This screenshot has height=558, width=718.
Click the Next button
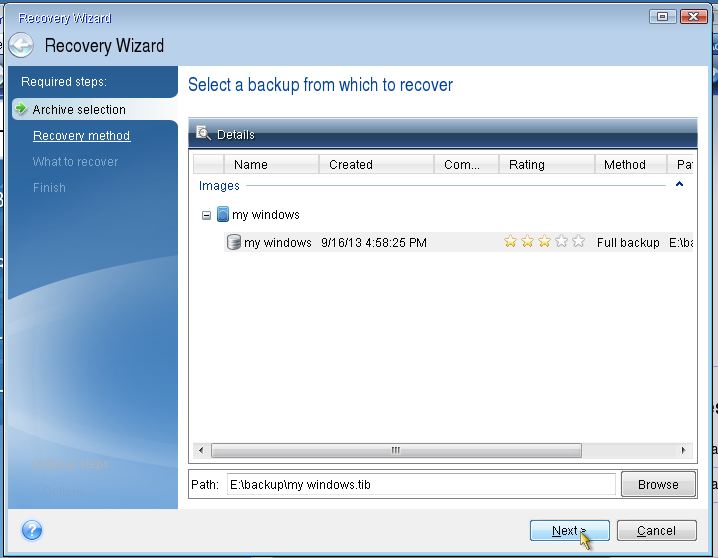click(x=569, y=531)
